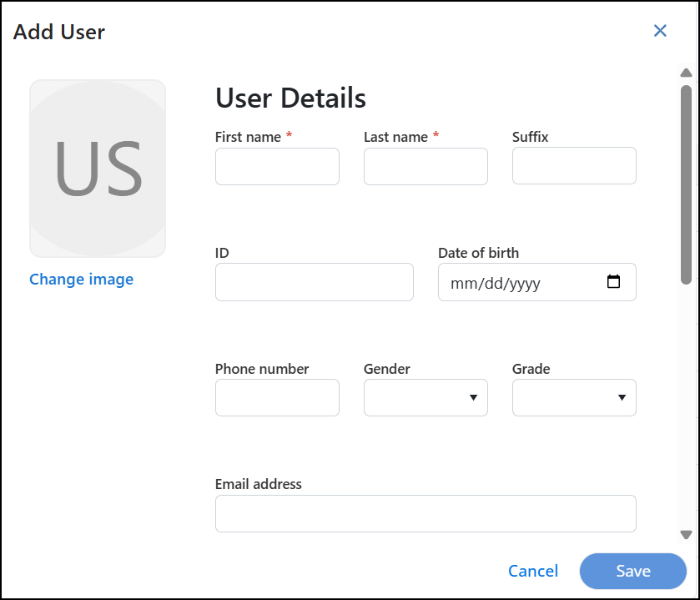Select the Date of birth field
Viewport: 700px width, 600px height.
tap(537, 282)
